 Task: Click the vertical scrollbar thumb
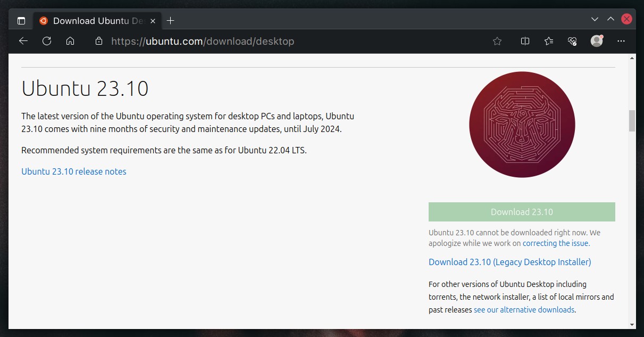(x=632, y=120)
